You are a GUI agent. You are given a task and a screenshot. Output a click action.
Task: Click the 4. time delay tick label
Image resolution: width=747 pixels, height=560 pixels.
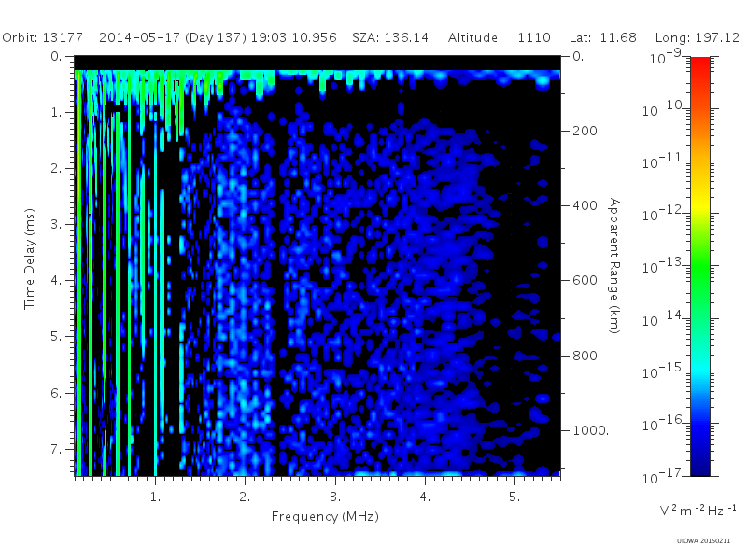[x=56, y=281]
